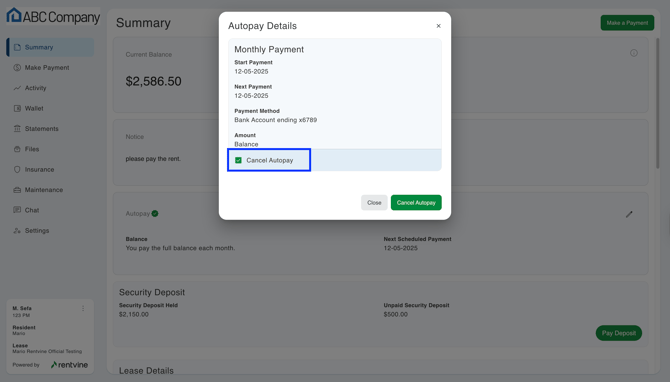670x382 pixels.
Task: Click the Make Payment dollar icon
Action: pyautogui.click(x=17, y=68)
